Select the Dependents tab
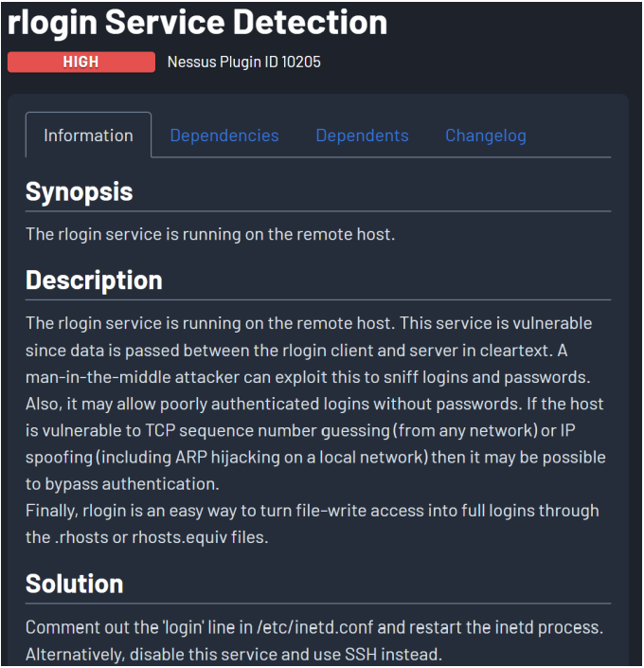This screenshot has width=644, height=668. [x=362, y=135]
